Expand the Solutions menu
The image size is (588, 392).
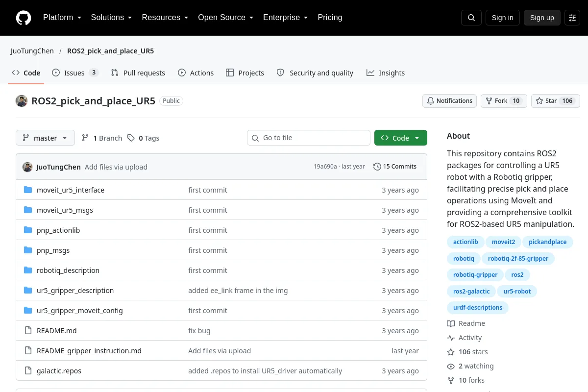pos(111,18)
